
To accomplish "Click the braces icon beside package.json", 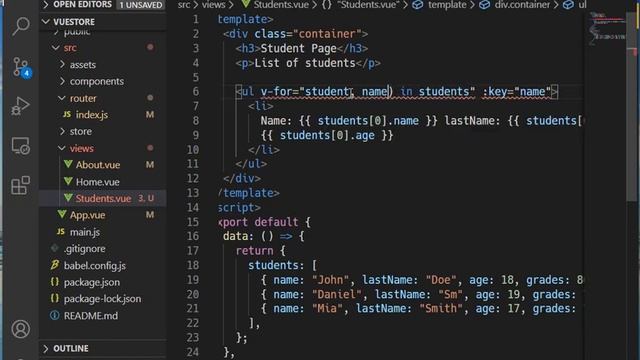I will pyautogui.click(x=55, y=282).
